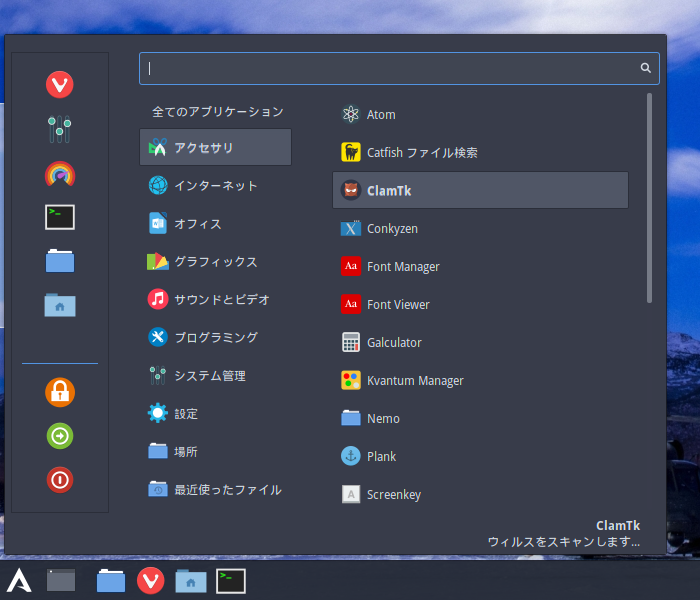Select the グラフィックス category
This screenshot has width=700, height=600.
[x=216, y=261]
